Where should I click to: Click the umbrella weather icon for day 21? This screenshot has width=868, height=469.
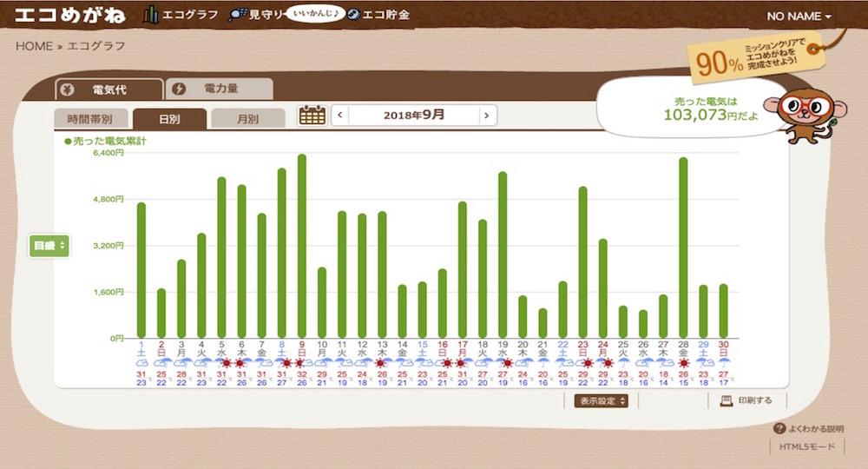[x=543, y=363]
